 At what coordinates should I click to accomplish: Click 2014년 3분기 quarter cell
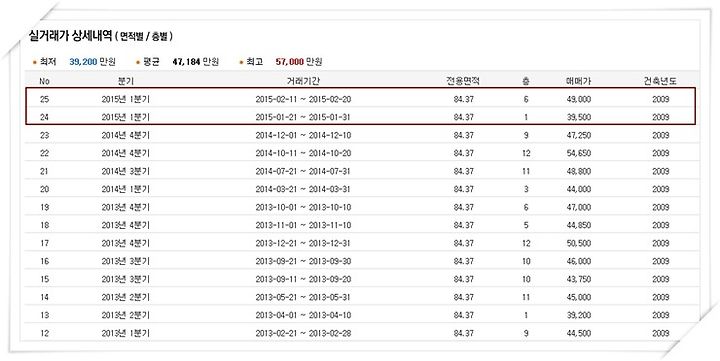[125, 171]
